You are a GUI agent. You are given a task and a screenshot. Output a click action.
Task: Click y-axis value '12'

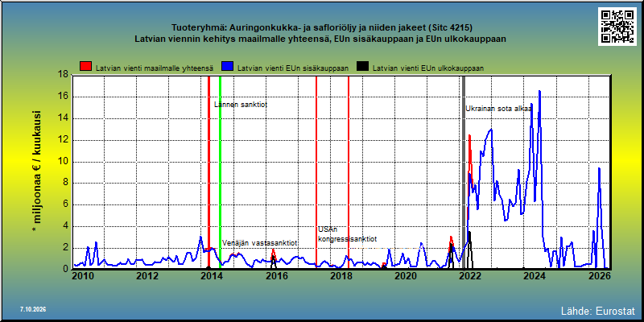[63, 140]
